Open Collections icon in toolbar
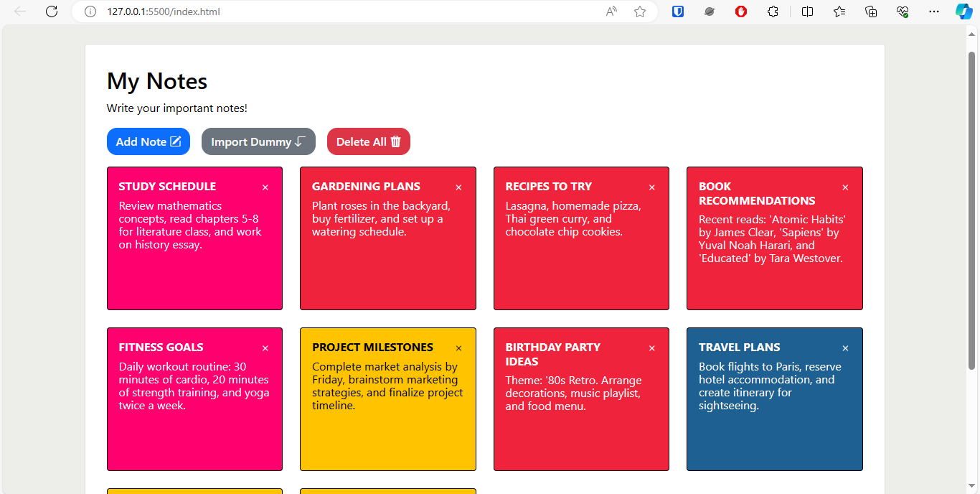The image size is (980, 494). [x=871, y=11]
